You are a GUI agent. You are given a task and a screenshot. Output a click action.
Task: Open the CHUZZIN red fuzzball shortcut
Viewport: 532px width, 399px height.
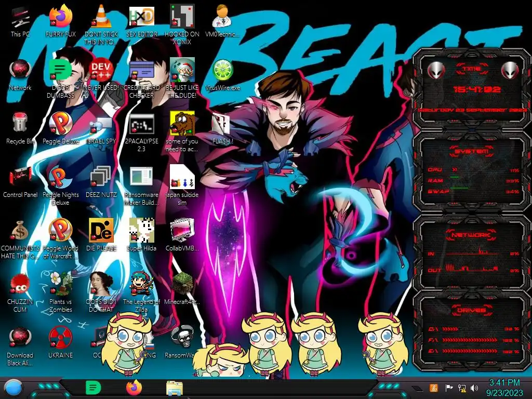[x=20, y=284]
